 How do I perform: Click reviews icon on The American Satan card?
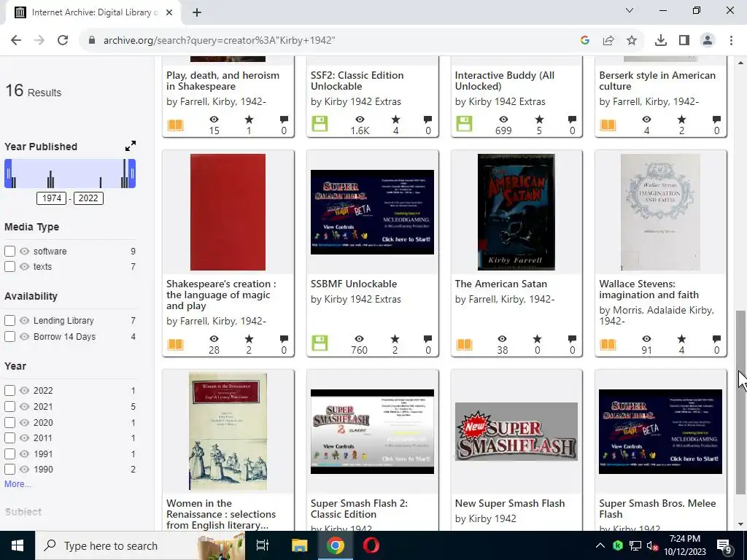(572, 339)
